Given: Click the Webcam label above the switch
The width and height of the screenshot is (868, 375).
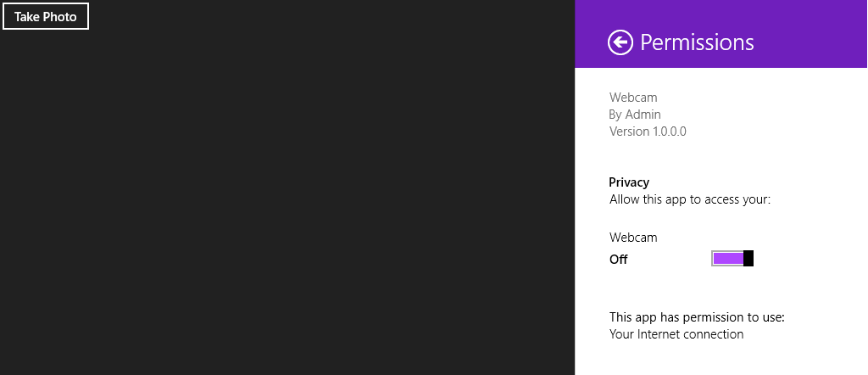Looking at the screenshot, I should coord(633,238).
